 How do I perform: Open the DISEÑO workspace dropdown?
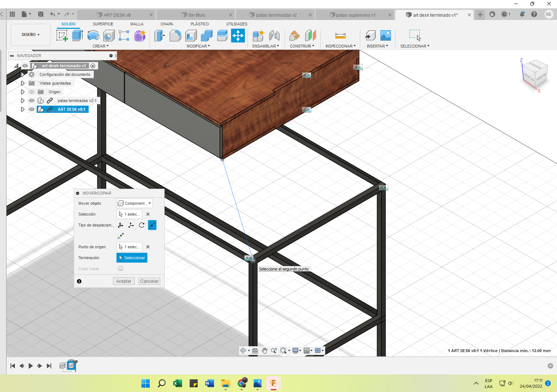(31, 34)
